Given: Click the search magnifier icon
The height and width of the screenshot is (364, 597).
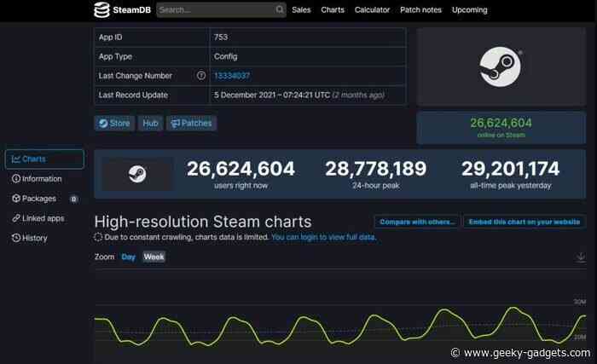Looking at the screenshot, I should coord(280,9).
